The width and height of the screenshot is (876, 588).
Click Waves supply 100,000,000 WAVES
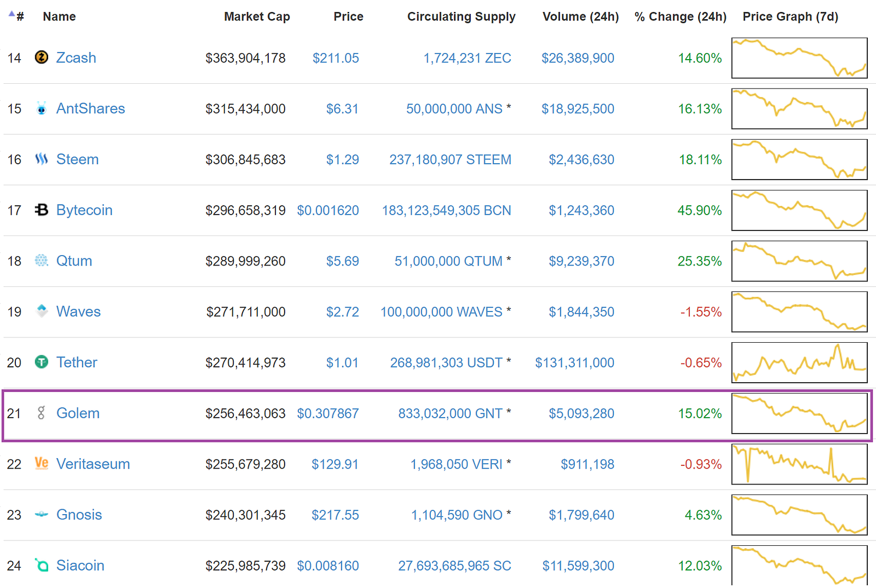441,312
